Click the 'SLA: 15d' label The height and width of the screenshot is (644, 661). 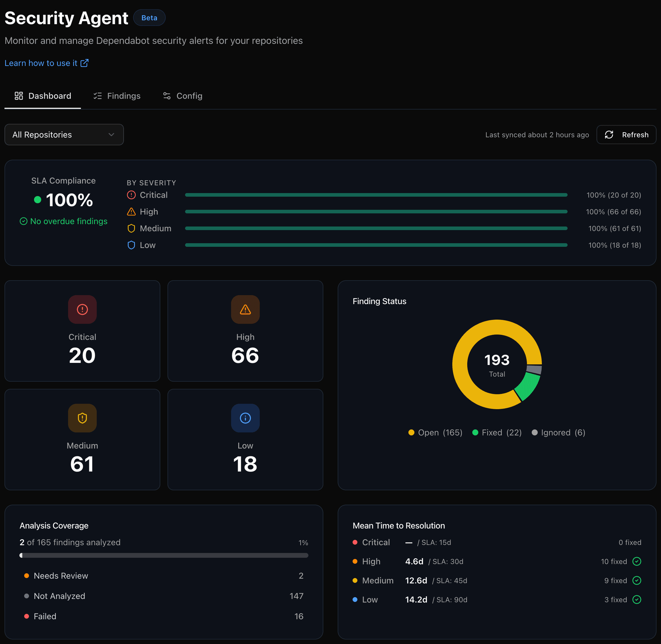click(x=436, y=542)
